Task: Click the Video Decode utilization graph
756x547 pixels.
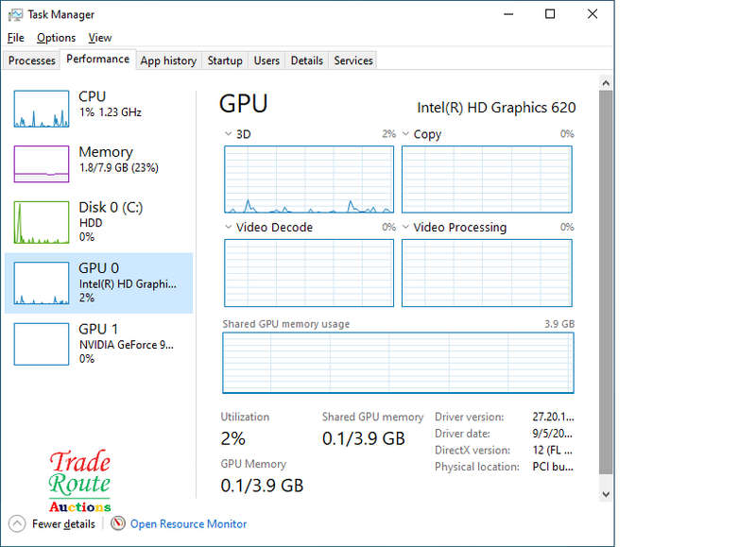Action: [x=309, y=273]
